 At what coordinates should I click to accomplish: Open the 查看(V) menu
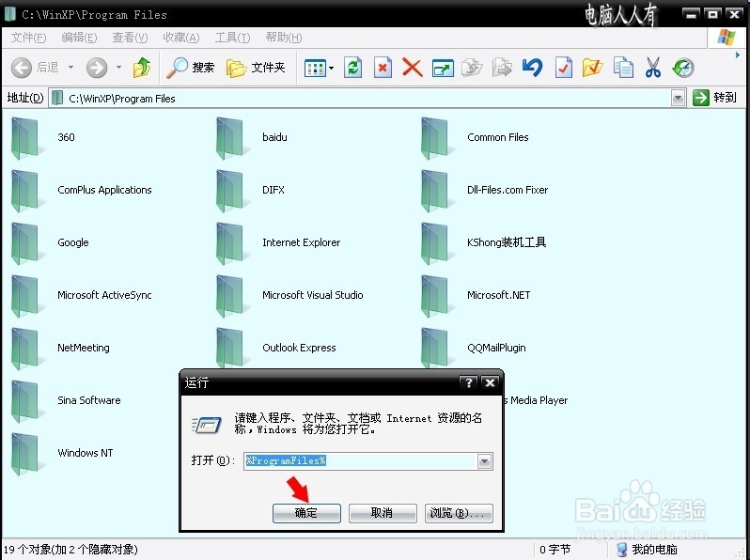[130, 38]
